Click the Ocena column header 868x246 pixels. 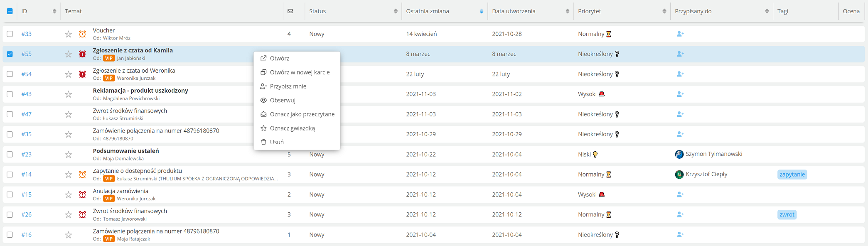pyautogui.click(x=851, y=11)
